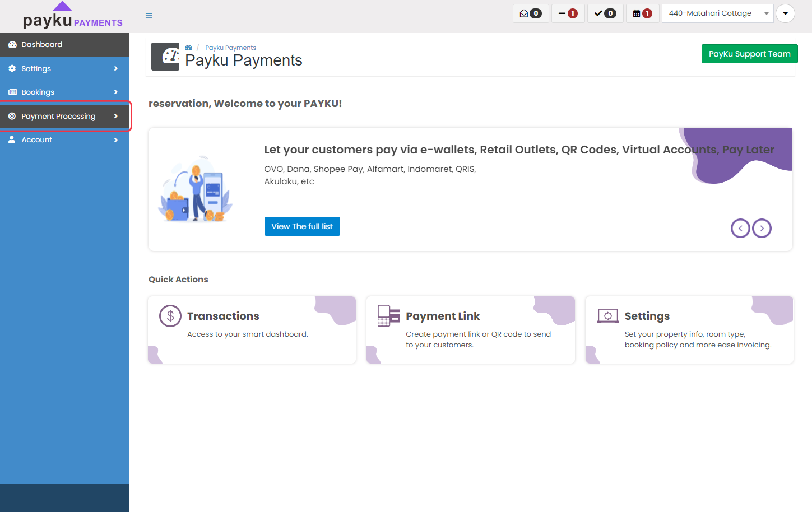This screenshot has height=512, width=812.
Task: Open Settings sidebar menu item
Action: pyautogui.click(x=64, y=68)
